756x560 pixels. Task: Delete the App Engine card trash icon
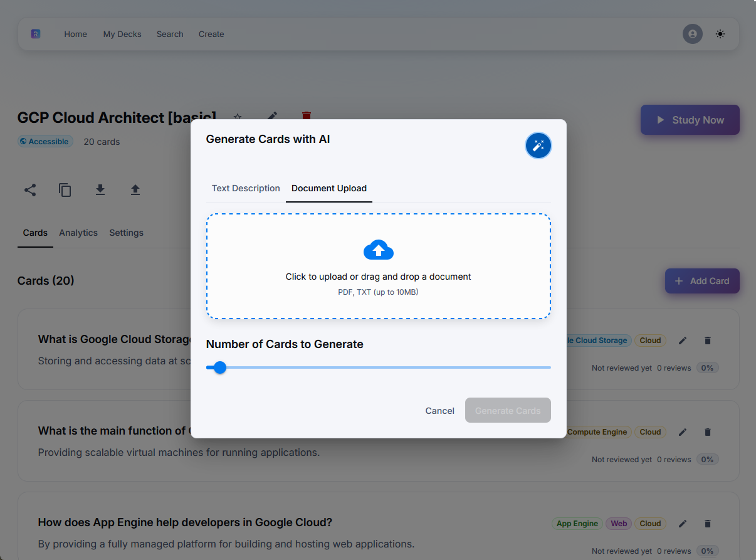pos(708,524)
